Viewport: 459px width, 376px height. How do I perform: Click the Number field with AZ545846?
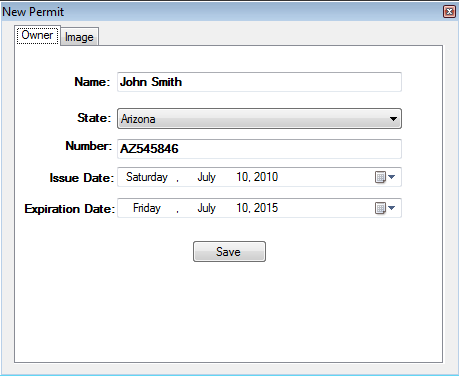tap(259, 149)
